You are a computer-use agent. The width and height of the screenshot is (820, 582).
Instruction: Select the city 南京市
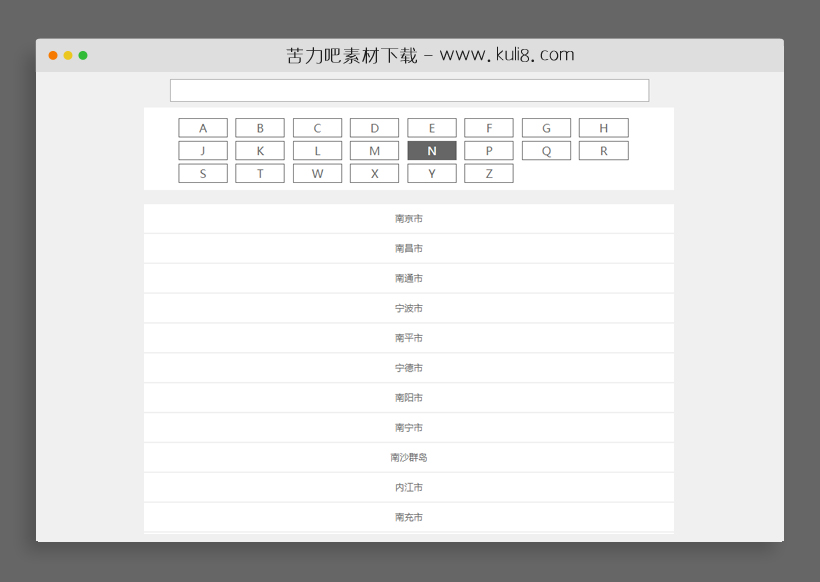[x=409, y=218]
